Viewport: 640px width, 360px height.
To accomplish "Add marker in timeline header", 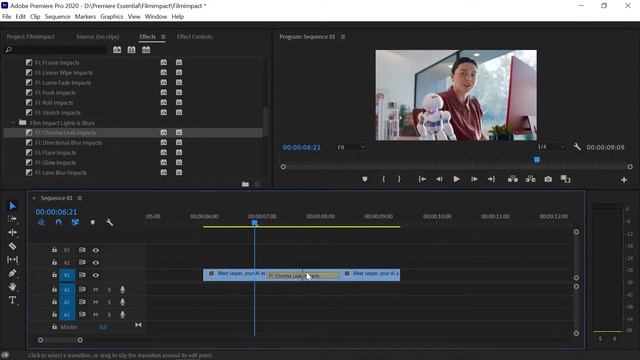I will [x=93, y=222].
